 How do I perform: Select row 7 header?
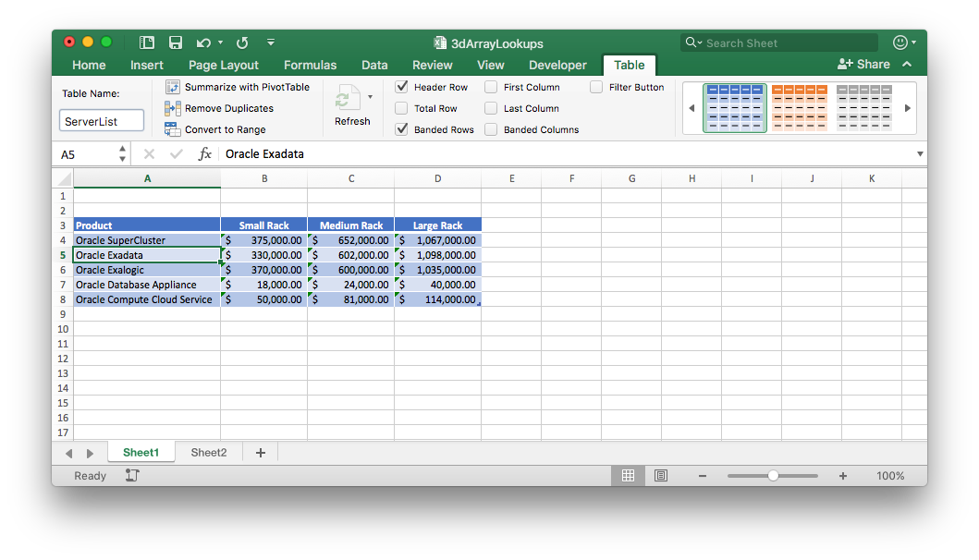pyautogui.click(x=63, y=285)
